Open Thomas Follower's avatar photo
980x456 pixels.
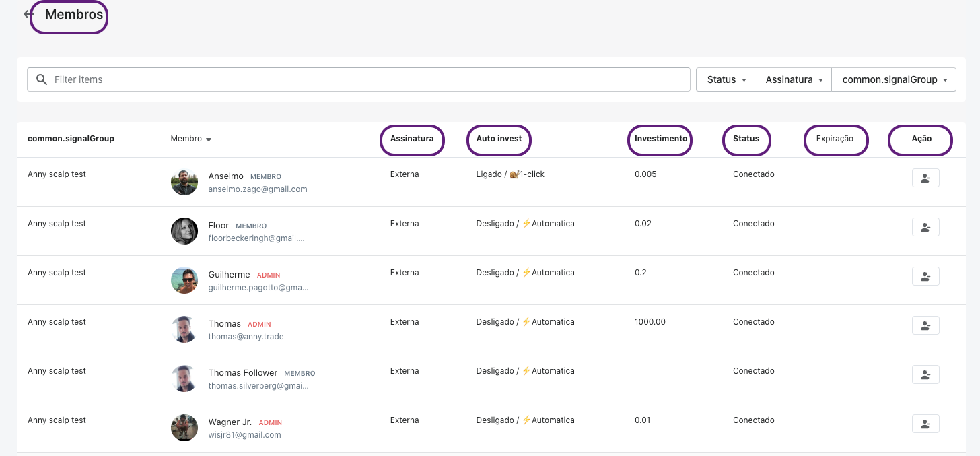point(184,379)
